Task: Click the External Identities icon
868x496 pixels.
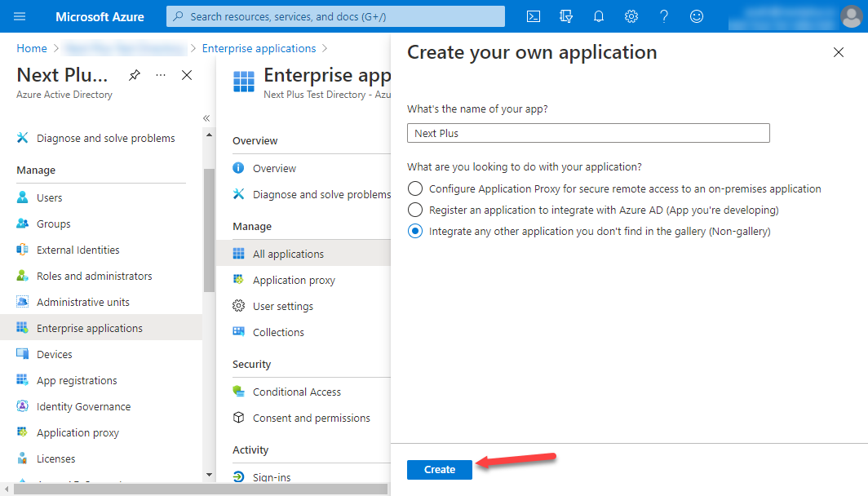Action: pos(22,250)
